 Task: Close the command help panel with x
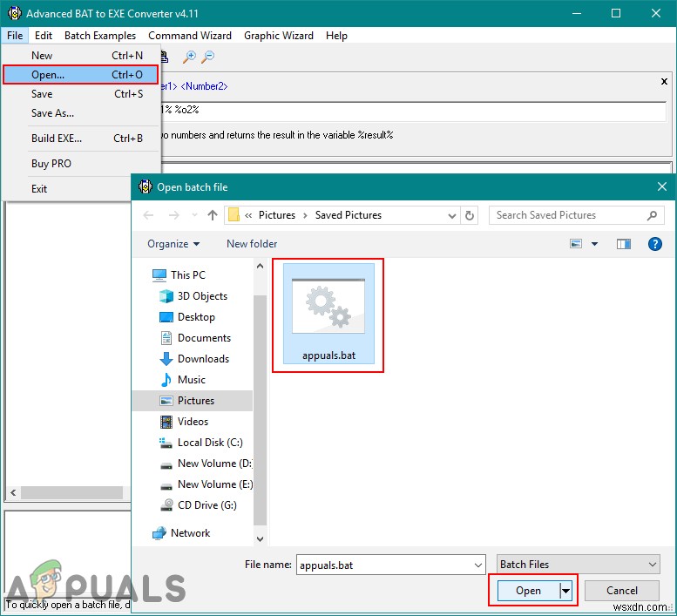(x=664, y=81)
